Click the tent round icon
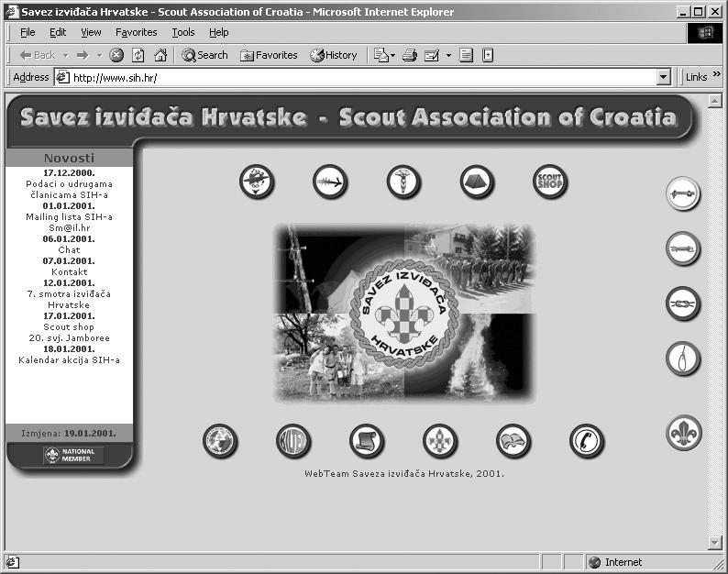 pos(477,182)
